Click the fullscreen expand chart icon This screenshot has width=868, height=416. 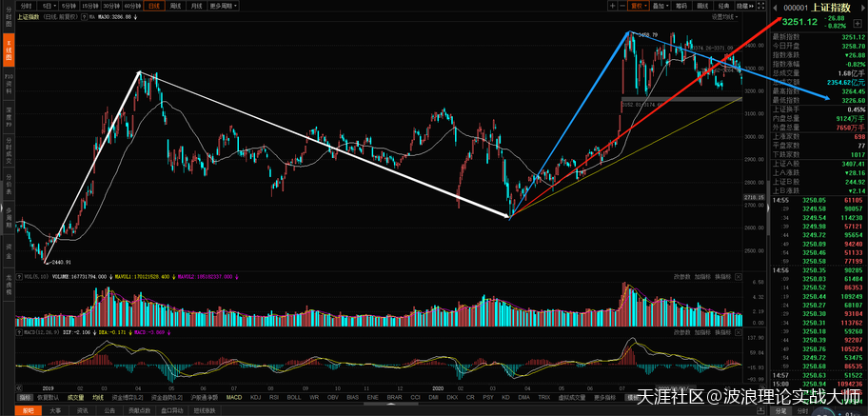pyautogui.click(x=759, y=6)
